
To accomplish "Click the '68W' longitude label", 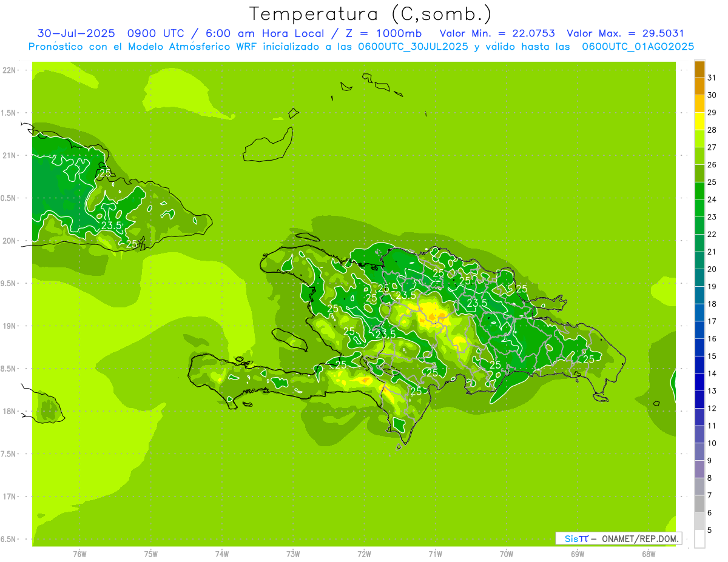I will (649, 554).
